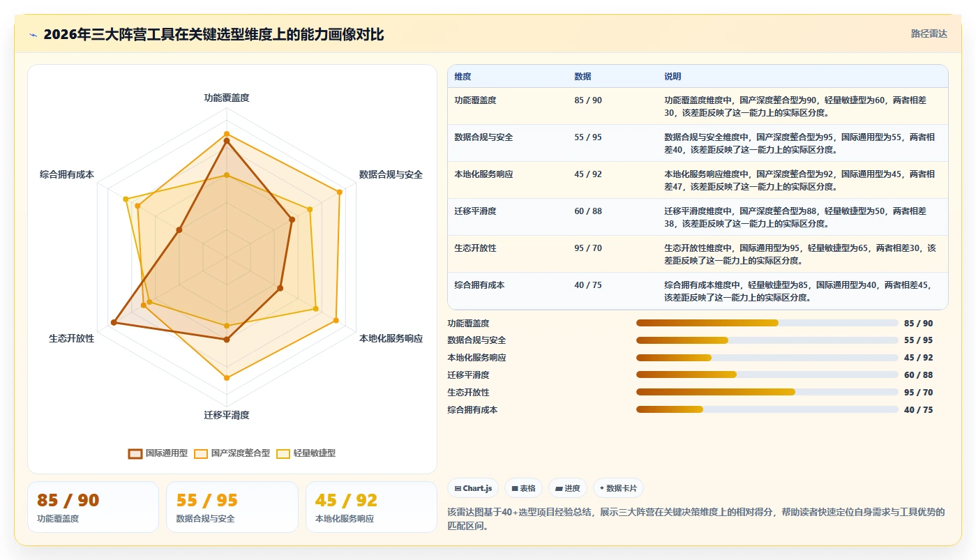Image resolution: width=976 pixels, height=560 pixels.
Task: Click 国产深度整合型 data point on 迁移平滑度 axis
Action: pos(227,377)
